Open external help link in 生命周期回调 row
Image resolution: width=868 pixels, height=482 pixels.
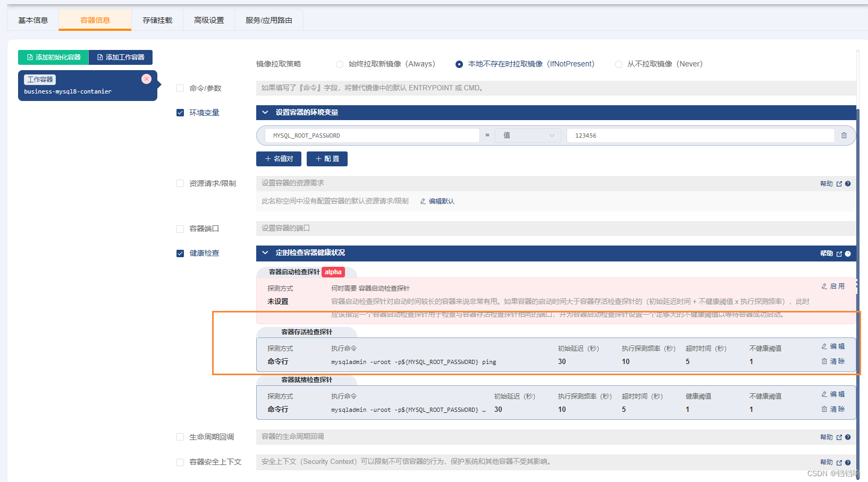pos(839,437)
